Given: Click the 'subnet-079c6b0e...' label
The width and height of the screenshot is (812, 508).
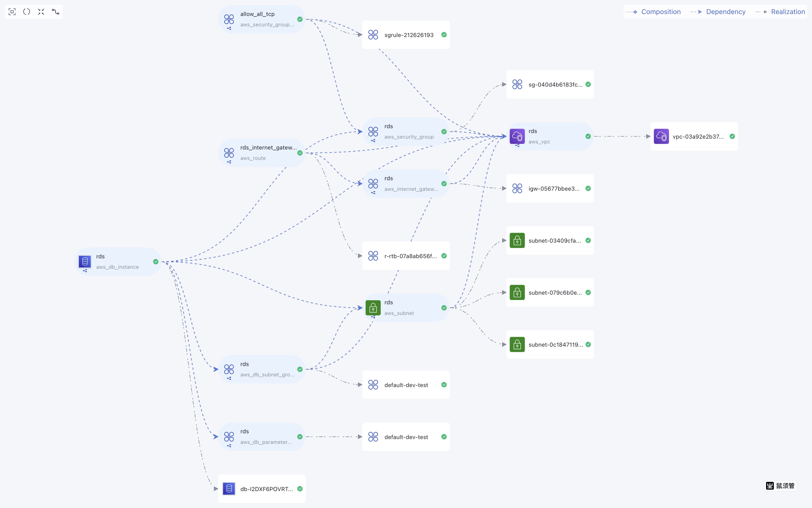Looking at the screenshot, I should pyautogui.click(x=555, y=293).
